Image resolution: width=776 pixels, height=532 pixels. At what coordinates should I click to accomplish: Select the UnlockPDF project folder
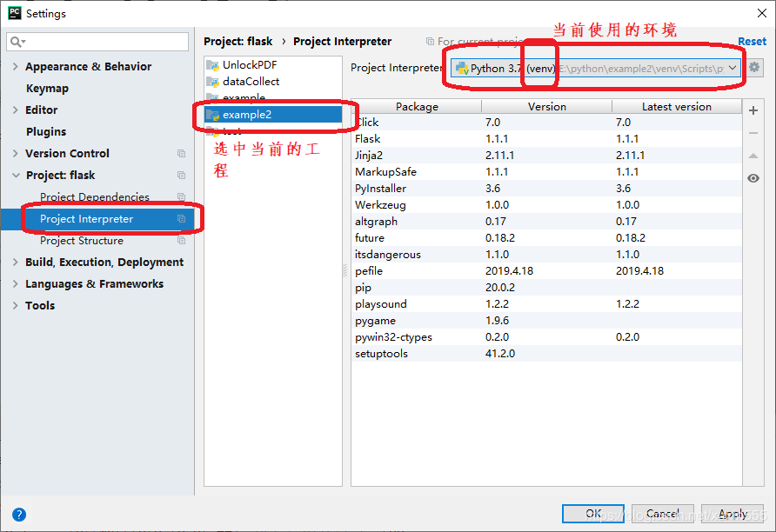(249, 65)
